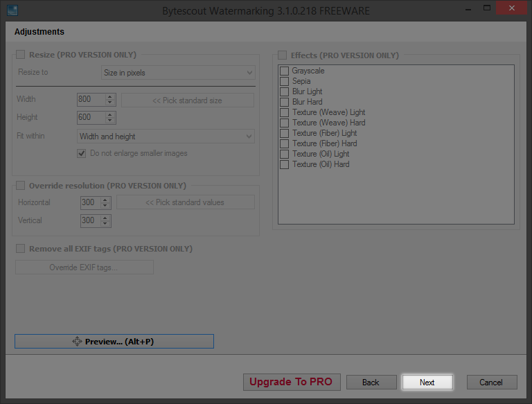Enable the Texture (Oil) Hard checkbox
Image resolution: width=532 pixels, height=404 pixels.
284,164
